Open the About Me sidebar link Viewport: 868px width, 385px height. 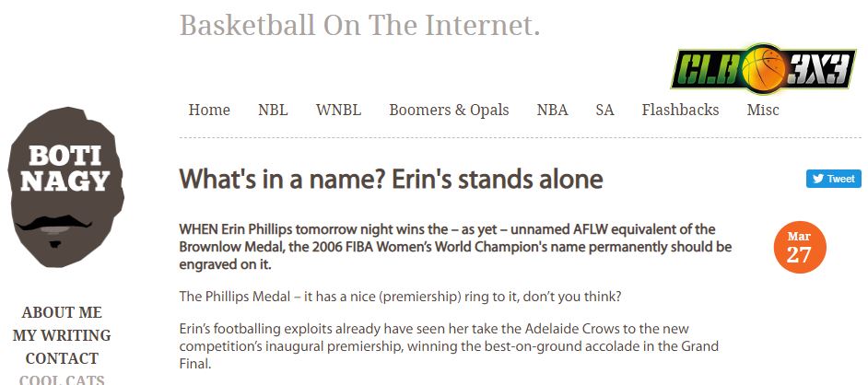point(62,312)
